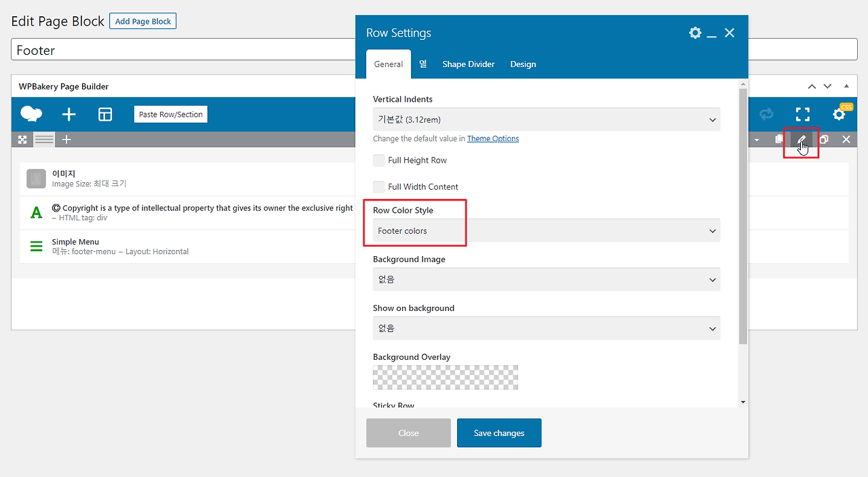Click the Background Overlay color swatch
868x477 pixels.
point(446,377)
